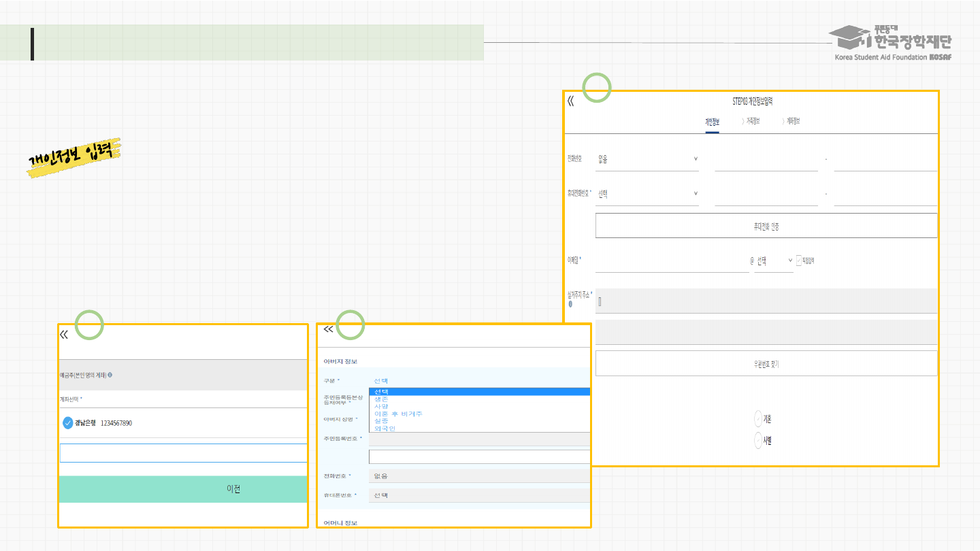
Task: Click back arrows in the father info panel
Action: 328,329
